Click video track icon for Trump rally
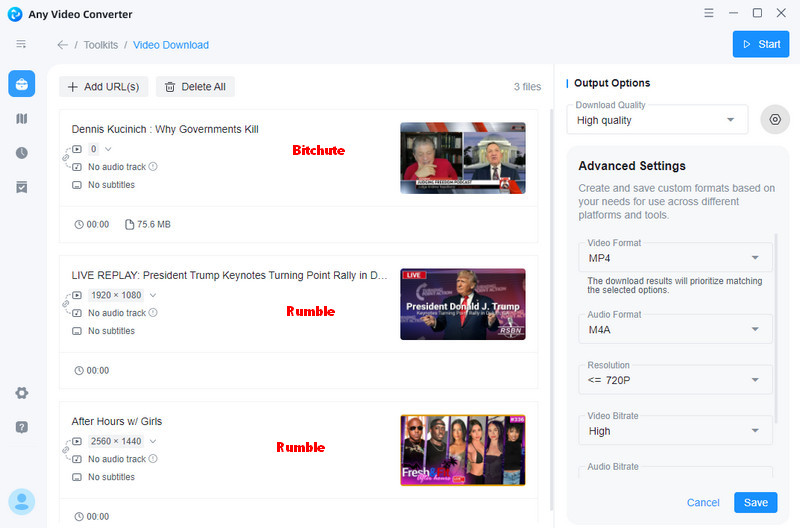Screen dimensions: 800x528 (x=77, y=295)
